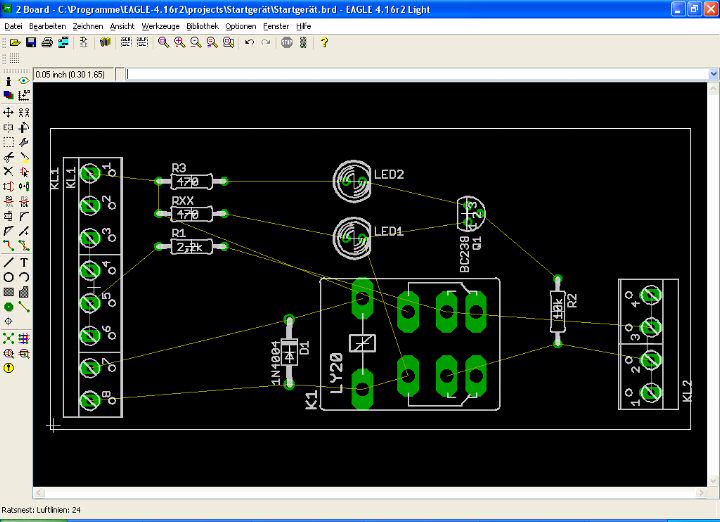The image size is (720, 522).
Task: Select the Move tool in the palette
Action: tap(9, 112)
